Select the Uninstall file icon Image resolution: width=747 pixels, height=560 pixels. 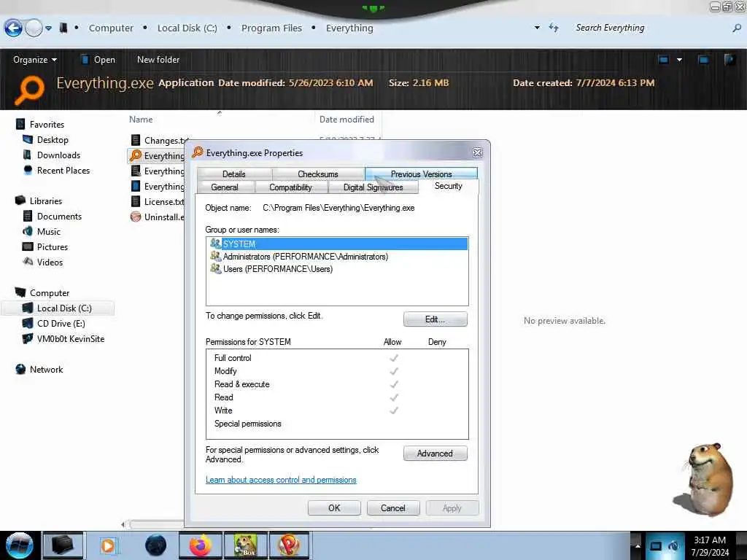tap(136, 217)
